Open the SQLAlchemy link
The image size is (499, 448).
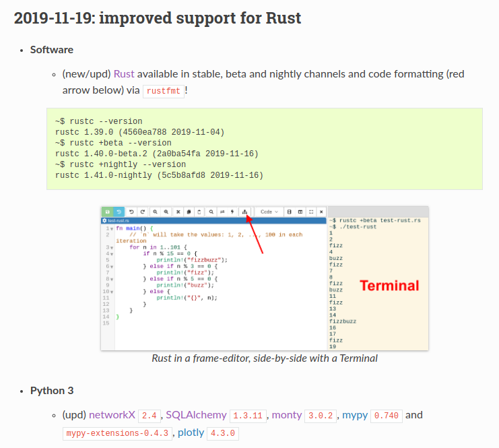click(x=196, y=415)
